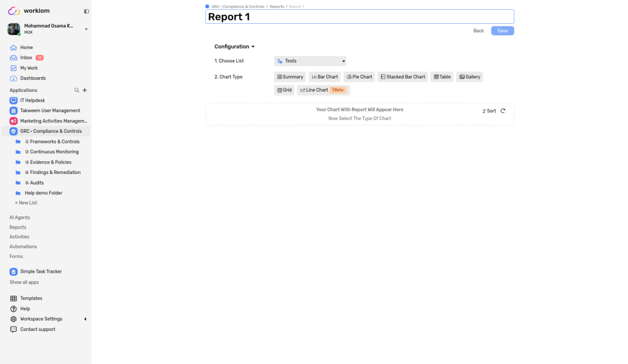Click + New List link
Screen dimensions: 628x364
(x=26, y=203)
